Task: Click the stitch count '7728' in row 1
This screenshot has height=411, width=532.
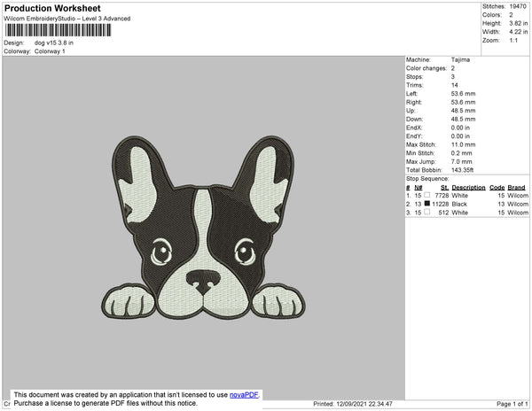Action: coord(442,196)
